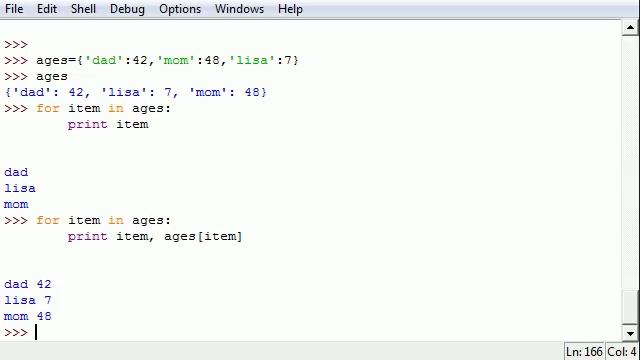Open the Shell menu

[83, 9]
